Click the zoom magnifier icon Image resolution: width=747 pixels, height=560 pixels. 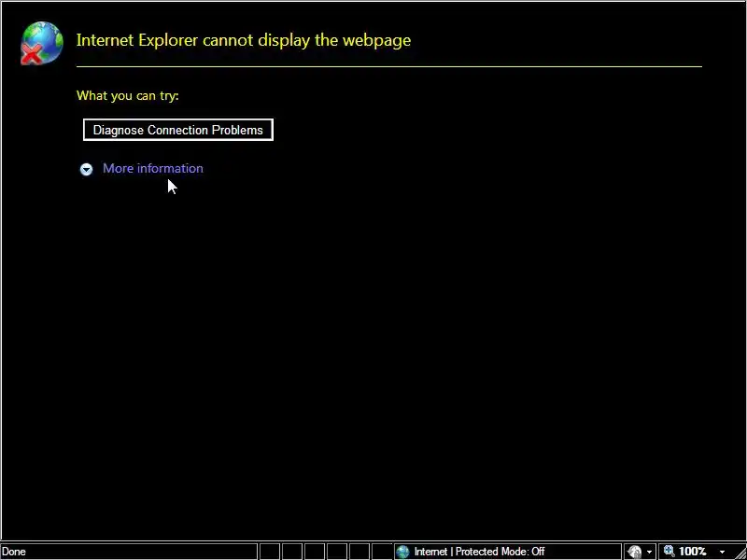(669, 552)
